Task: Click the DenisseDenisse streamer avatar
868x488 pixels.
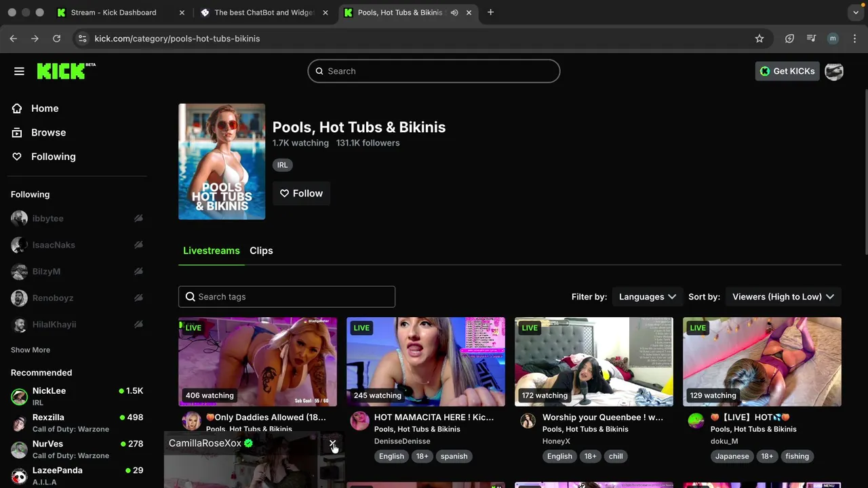Action: coord(359,421)
